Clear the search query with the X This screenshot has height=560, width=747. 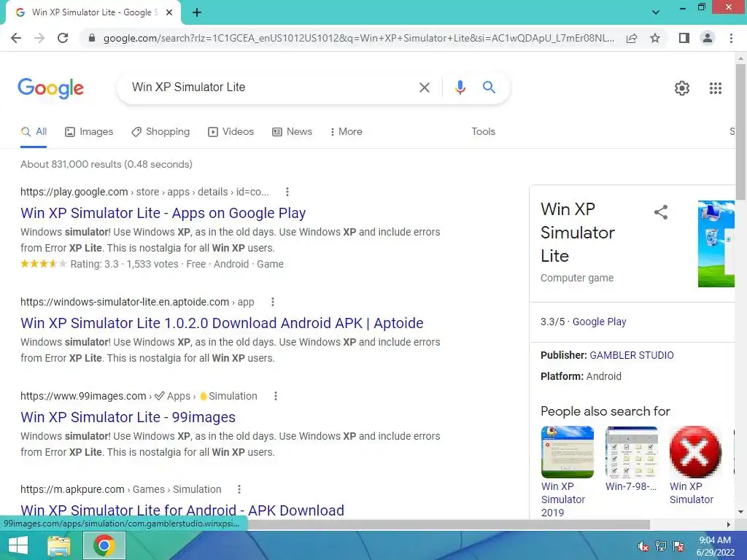point(424,87)
